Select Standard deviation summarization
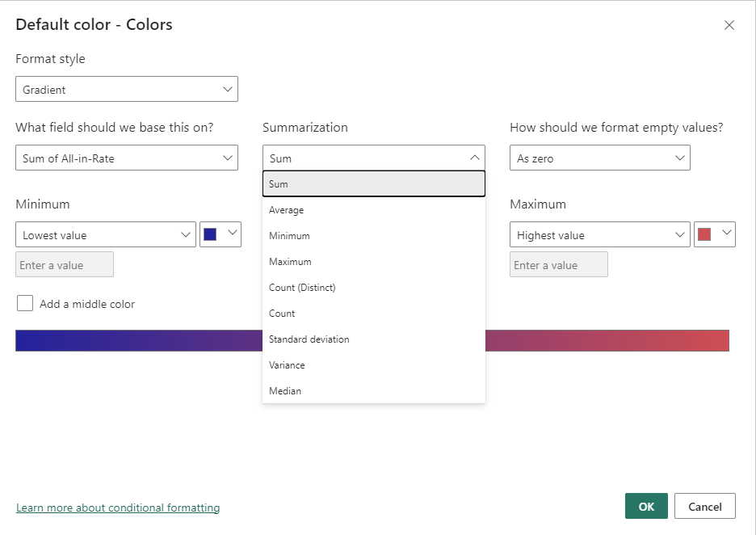Screen dimensions: 756x535 coord(374,339)
